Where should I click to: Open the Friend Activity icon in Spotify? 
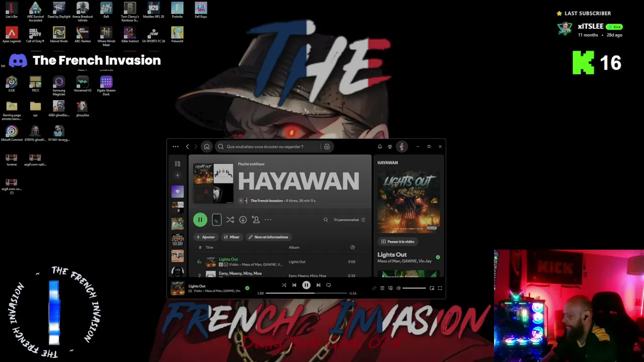390,147
